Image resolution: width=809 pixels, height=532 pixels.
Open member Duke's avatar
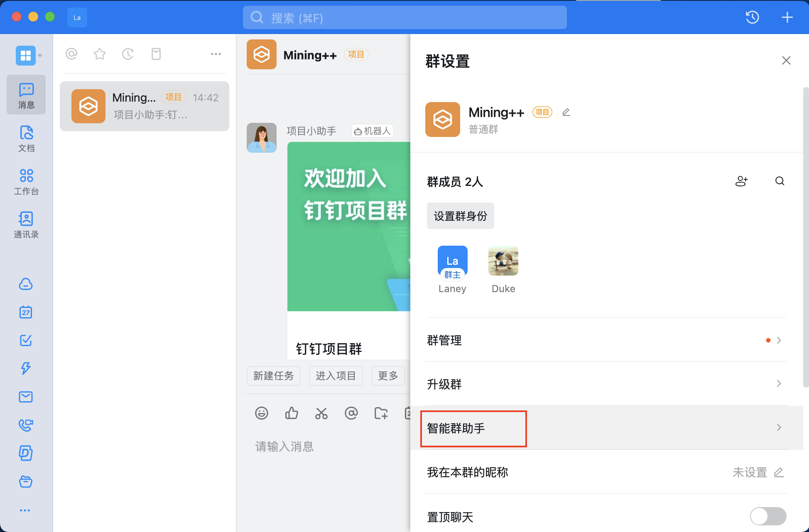503,261
